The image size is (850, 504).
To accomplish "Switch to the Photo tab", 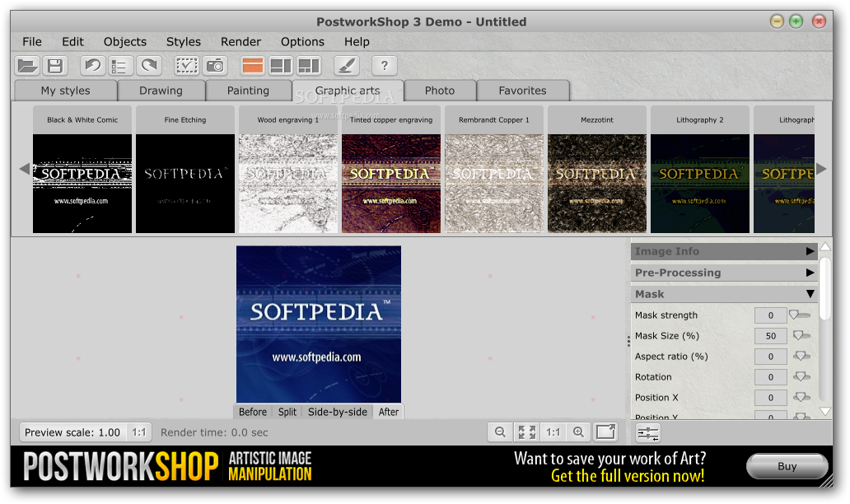I will pyautogui.click(x=440, y=91).
